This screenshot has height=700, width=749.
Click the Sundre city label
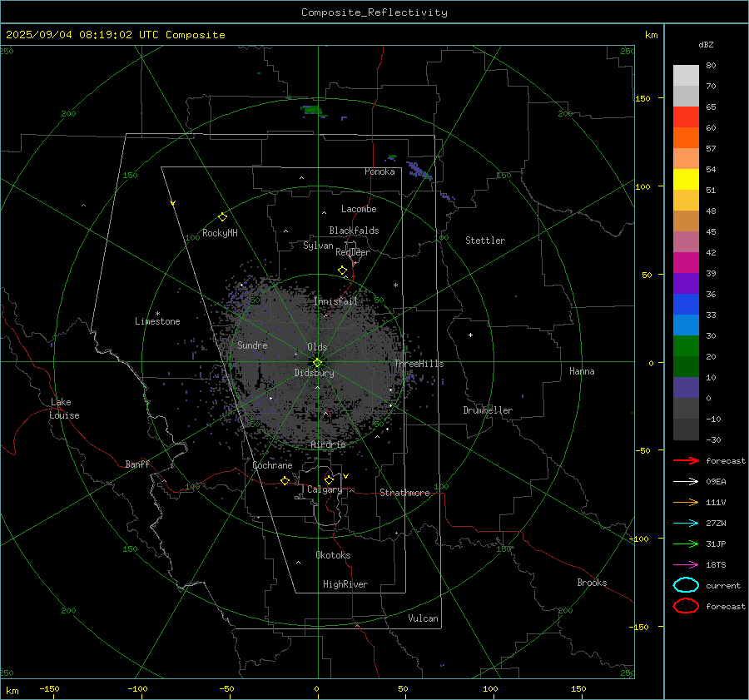click(252, 345)
